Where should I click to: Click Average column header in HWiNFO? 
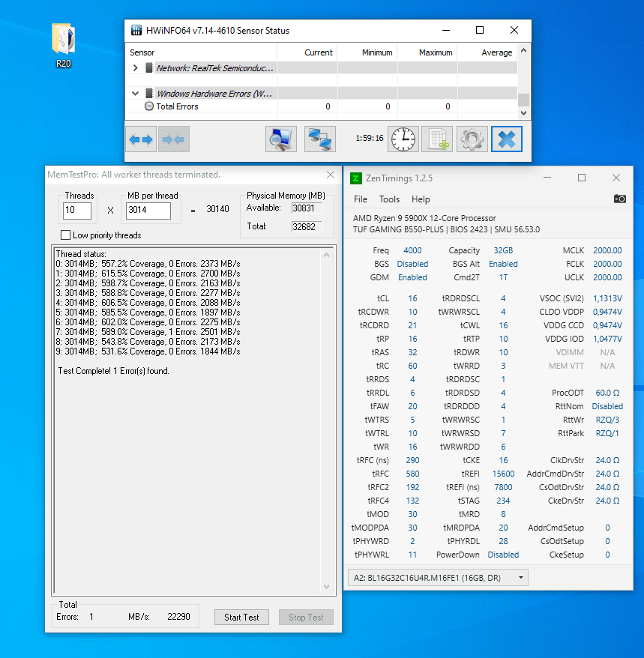coord(487,53)
